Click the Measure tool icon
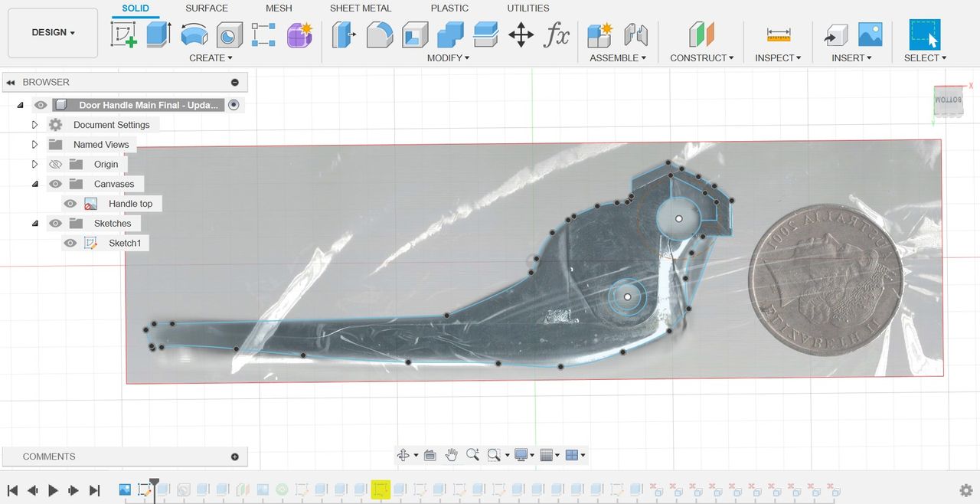Image resolution: width=980 pixels, height=504 pixels. (x=778, y=34)
